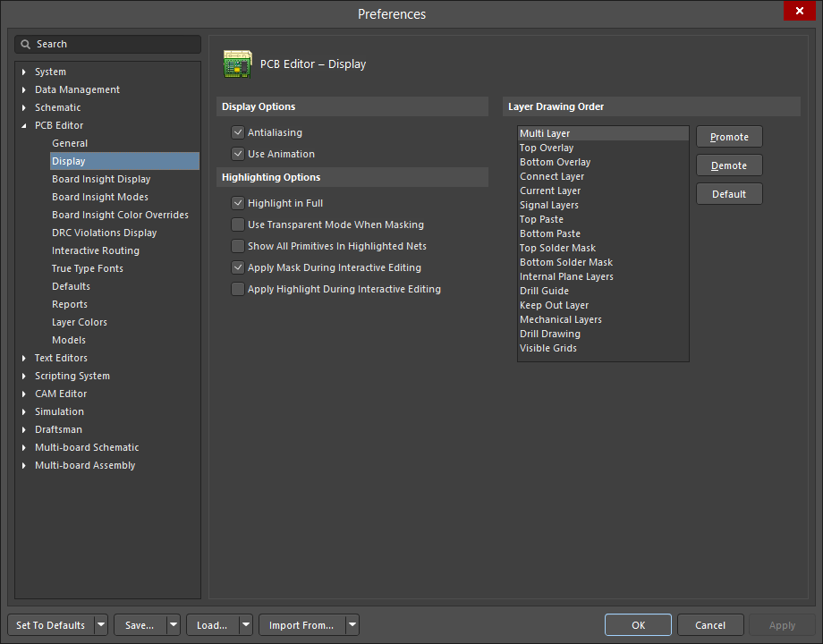Open Board Insight Display page
This screenshot has width=823, height=644.
[101, 179]
